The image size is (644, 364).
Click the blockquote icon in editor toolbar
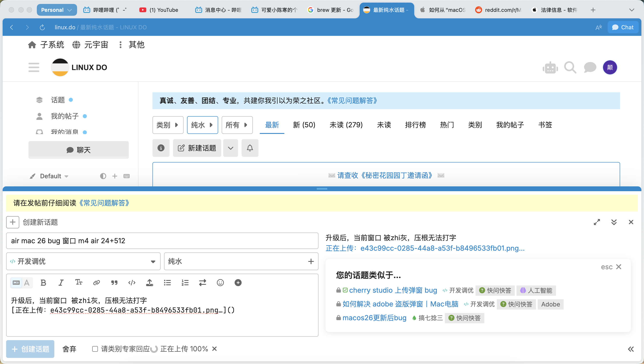[x=114, y=283]
